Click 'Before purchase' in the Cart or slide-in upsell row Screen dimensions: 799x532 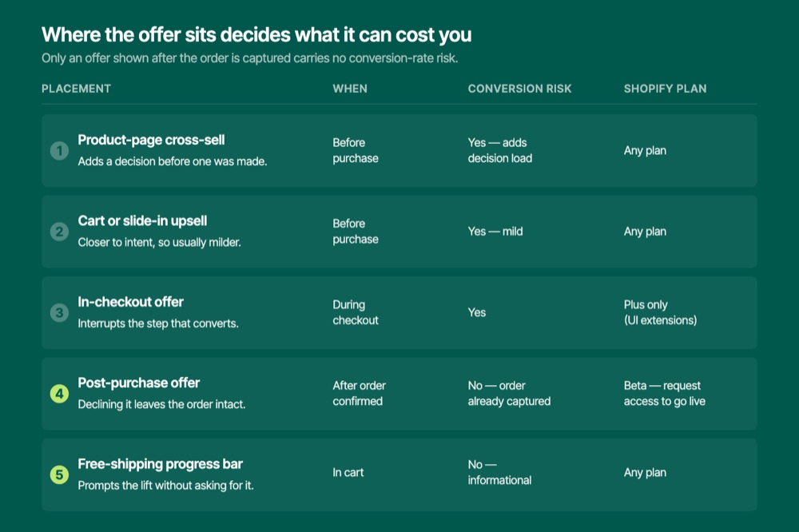356,232
